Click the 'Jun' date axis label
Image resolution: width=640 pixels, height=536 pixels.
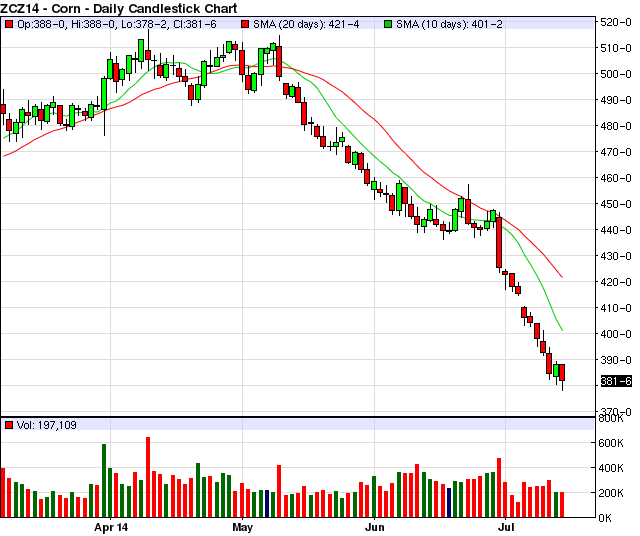click(x=374, y=527)
